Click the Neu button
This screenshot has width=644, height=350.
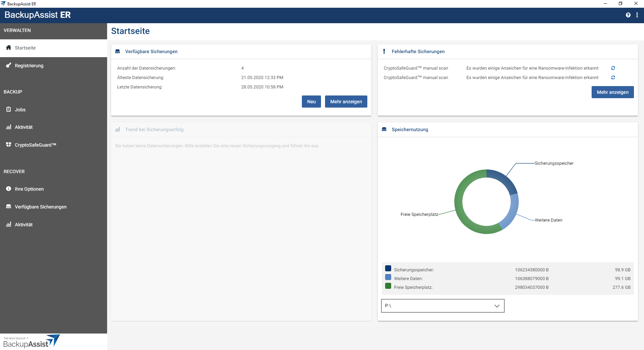pyautogui.click(x=311, y=102)
